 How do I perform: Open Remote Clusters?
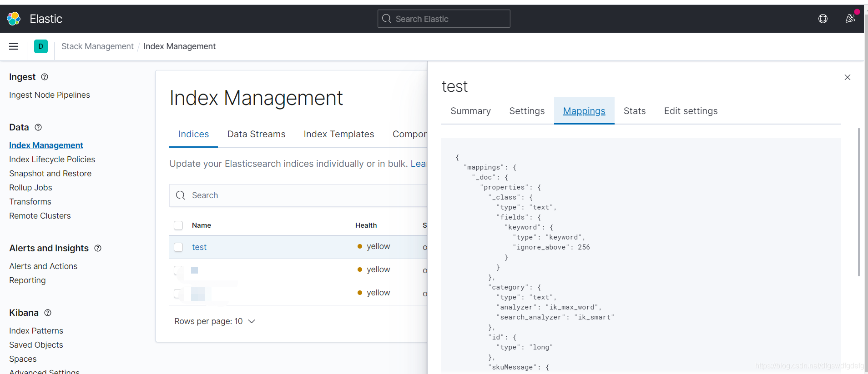[40, 216]
